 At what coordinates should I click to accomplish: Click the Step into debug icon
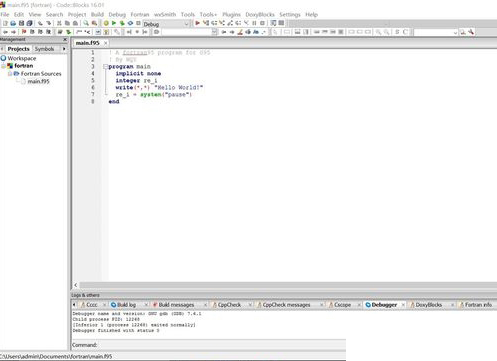[222, 23]
